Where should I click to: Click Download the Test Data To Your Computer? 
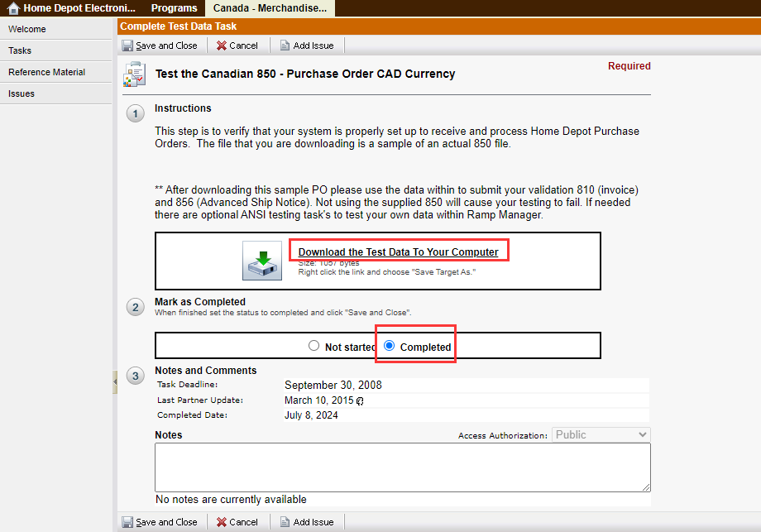coord(398,252)
